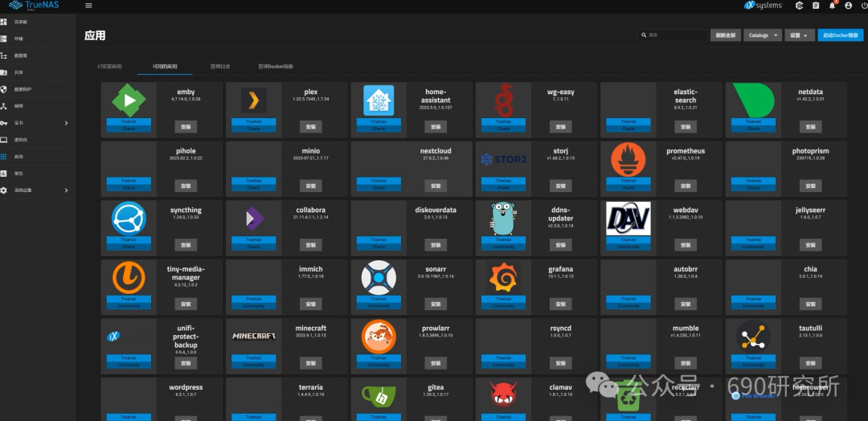Click the tiny-media-manager orange logo
This screenshot has width=868, height=421.
point(129,278)
